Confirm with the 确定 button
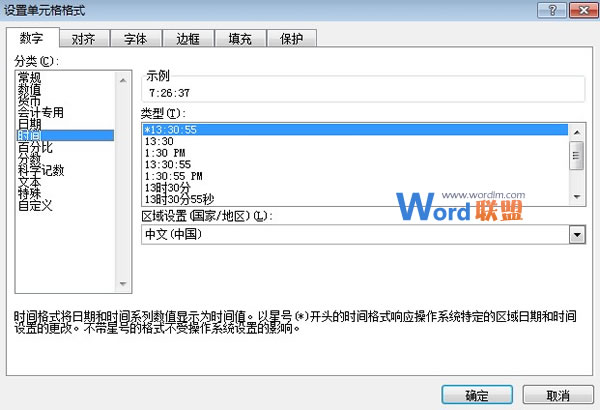Screen dimensions: 600x410 477,395
